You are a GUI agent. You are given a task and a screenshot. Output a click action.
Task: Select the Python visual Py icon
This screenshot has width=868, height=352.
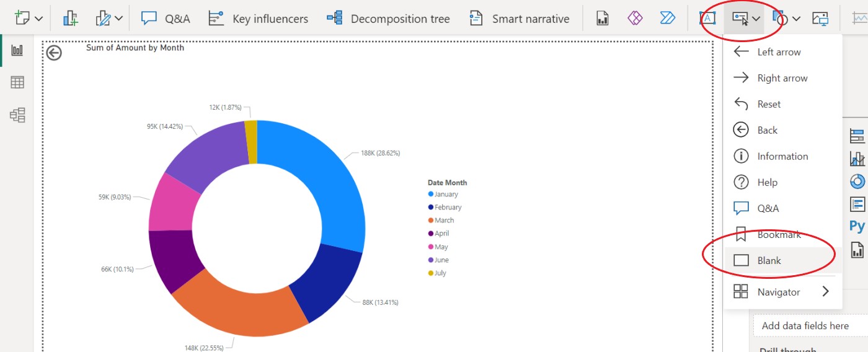click(x=857, y=226)
